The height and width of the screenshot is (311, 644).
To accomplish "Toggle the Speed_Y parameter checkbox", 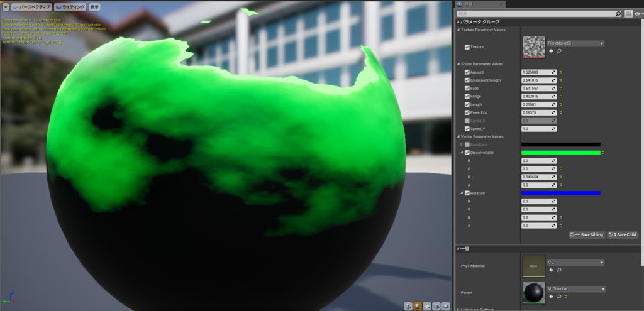I will point(467,129).
